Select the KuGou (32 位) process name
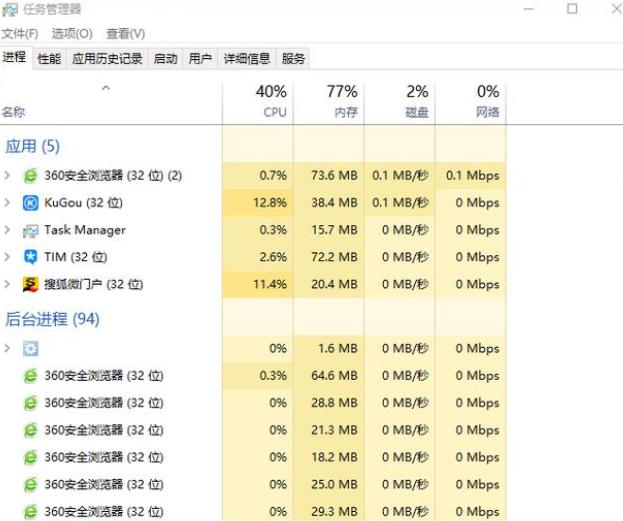The image size is (623, 521). point(83,203)
